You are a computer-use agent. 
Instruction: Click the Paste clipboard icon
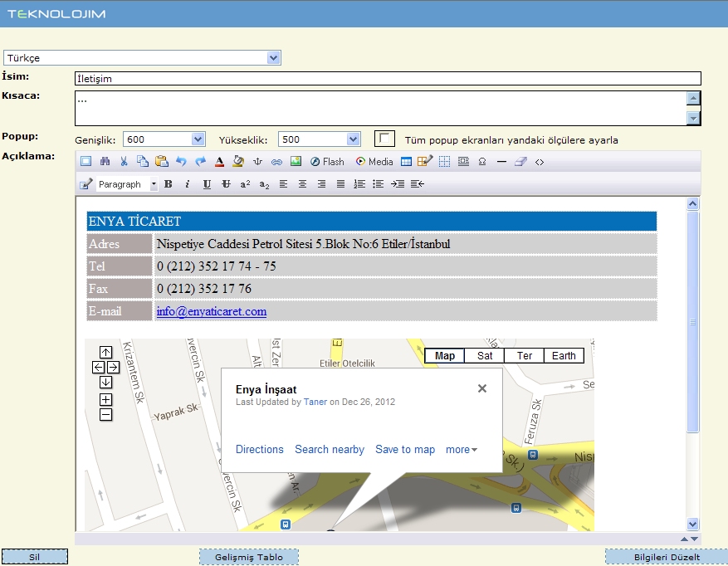point(162,162)
